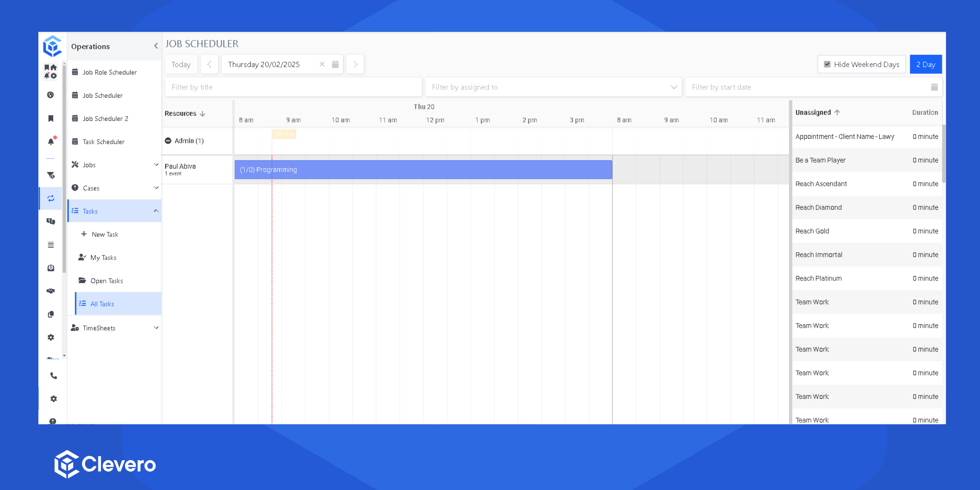Sort the Unassigned column with its arrow
Image resolution: width=980 pixels, height=490 pixels.
pos(837,112)
